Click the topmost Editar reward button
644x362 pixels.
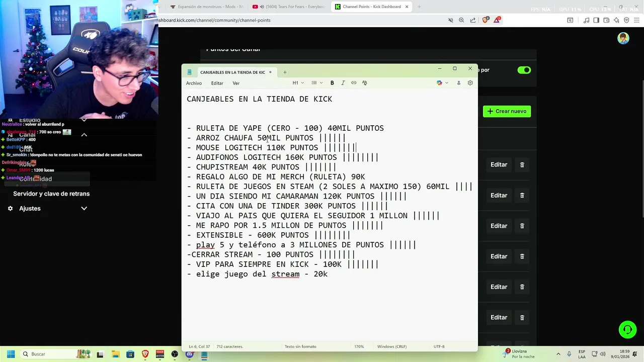499,164
